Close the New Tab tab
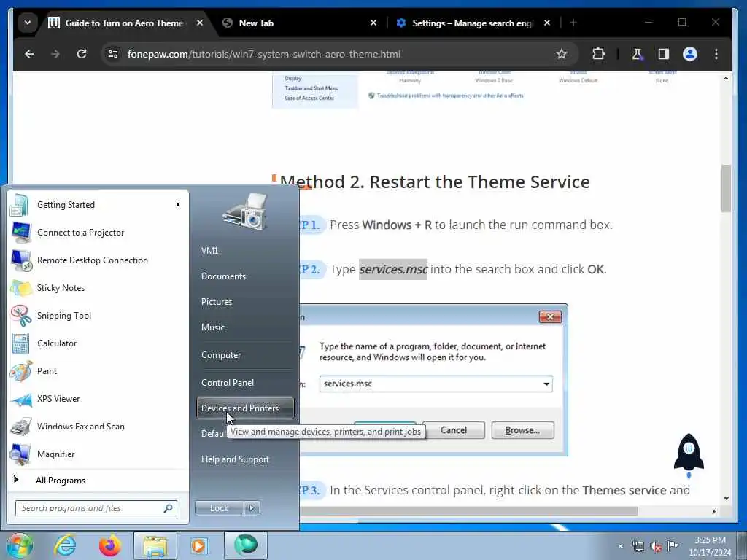747x560 pixels. pyautogui.click(x=373, y=23)
